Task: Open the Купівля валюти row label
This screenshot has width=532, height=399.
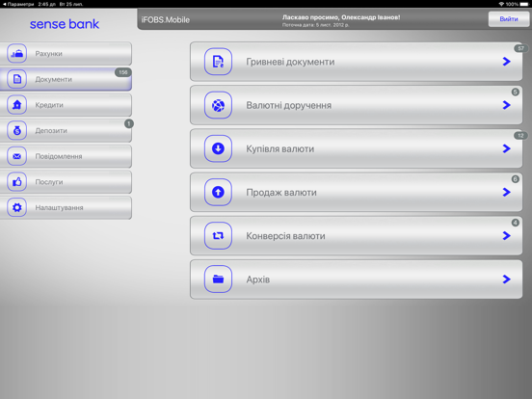Action: [x=280, y=148]
